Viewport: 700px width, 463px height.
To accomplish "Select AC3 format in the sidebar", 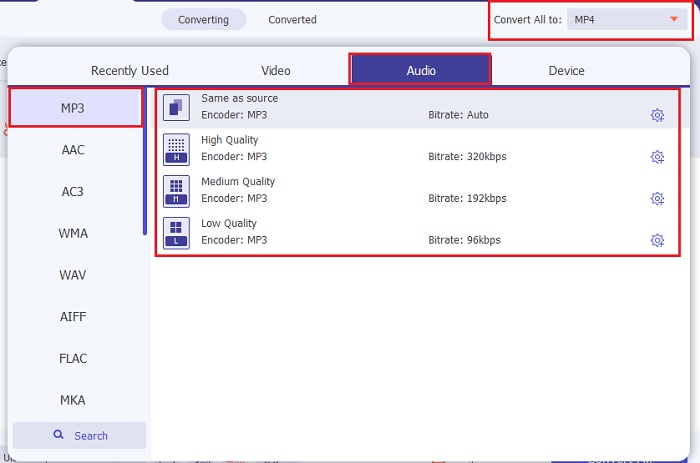I will coord(73,192).
